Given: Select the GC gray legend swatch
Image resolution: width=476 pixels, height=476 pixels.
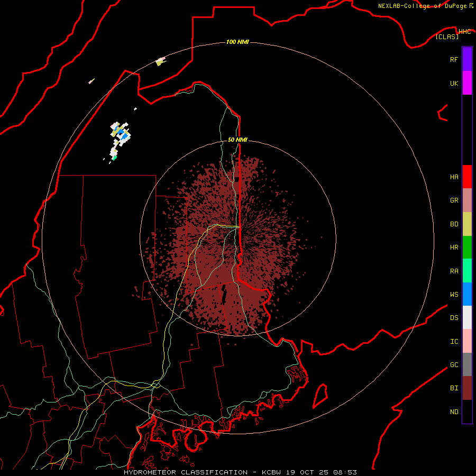Looking at the screenshot, I should coord(467,364).
